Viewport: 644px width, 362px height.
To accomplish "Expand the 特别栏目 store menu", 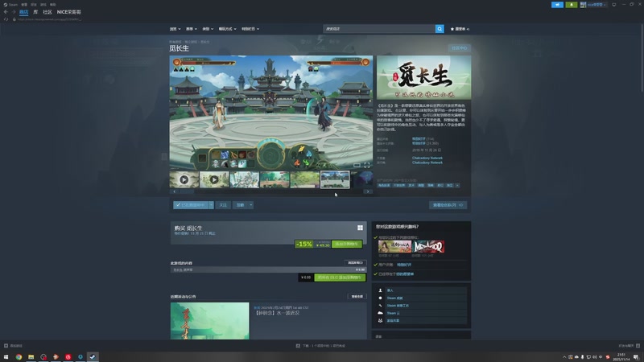I will (x=250, y=29).
